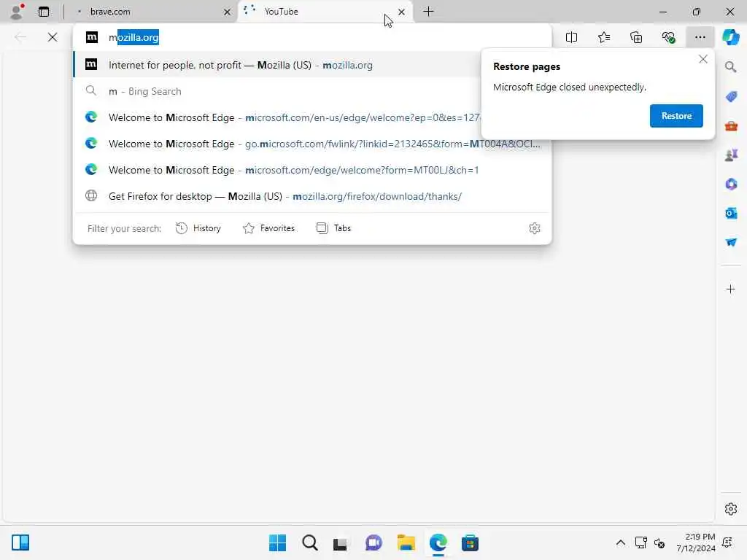Close the YouTube tab
747x560 pixels.
coord(402,12)
